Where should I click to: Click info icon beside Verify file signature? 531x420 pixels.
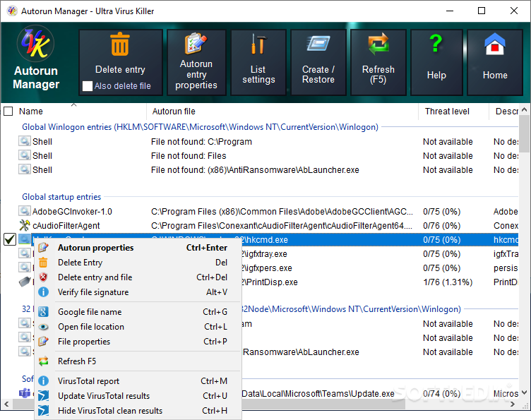43,292
